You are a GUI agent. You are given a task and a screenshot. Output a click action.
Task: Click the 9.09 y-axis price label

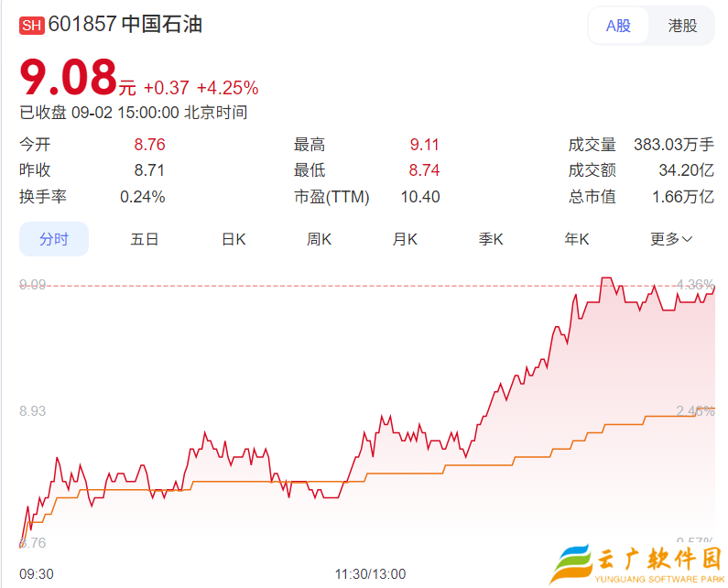click(x=32, y=284)
